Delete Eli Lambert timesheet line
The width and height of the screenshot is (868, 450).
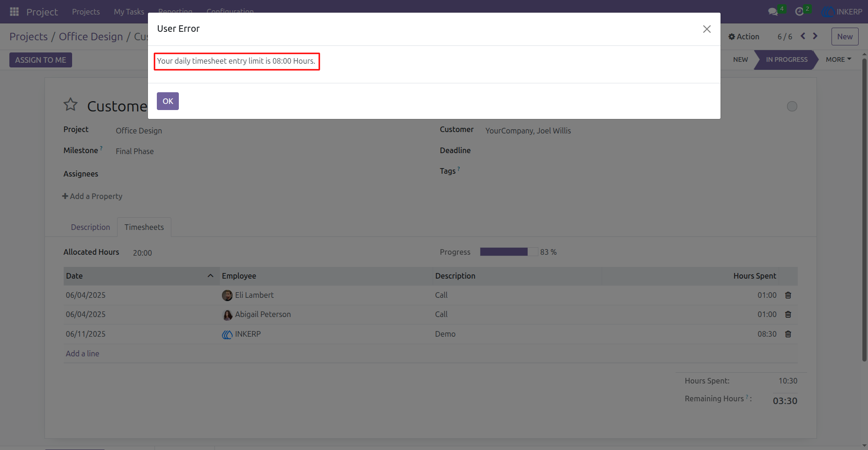coord(788,295)
